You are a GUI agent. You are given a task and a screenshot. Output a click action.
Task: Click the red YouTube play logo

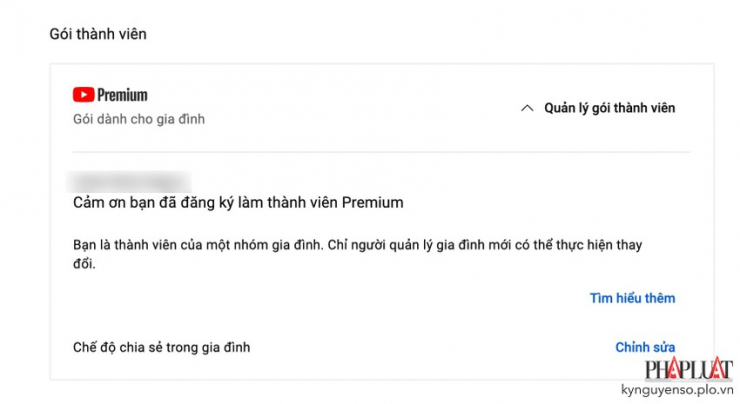click(x=83, y=95)
